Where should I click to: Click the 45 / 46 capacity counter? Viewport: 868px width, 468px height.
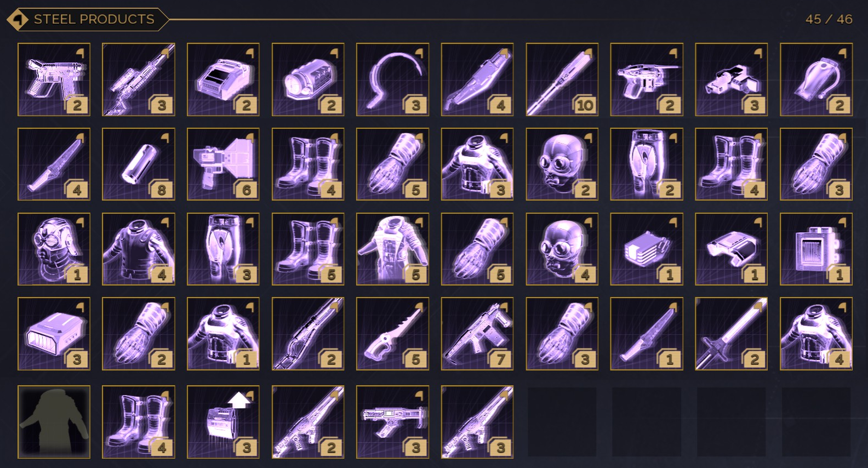pyautogui.click(x=829, y=19)
